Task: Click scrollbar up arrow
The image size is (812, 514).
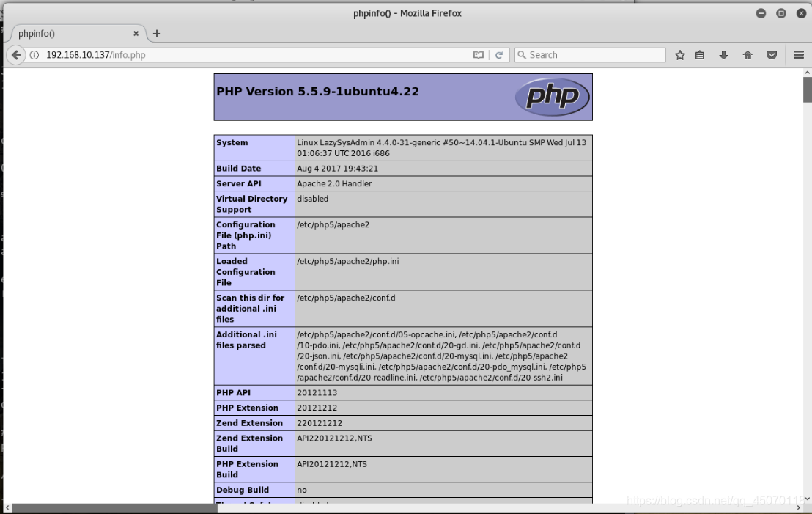Action: point(808,73)
